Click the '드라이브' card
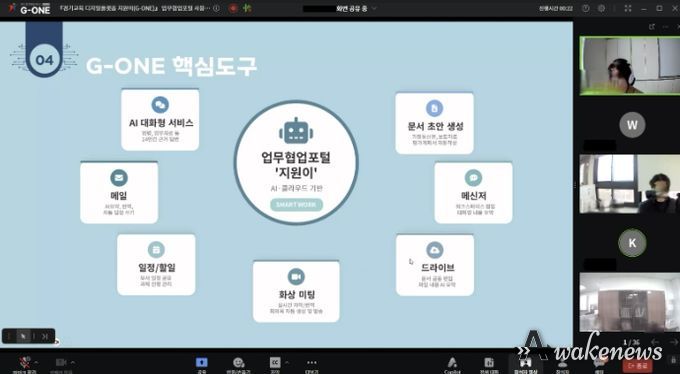The image size is (680, 374). (435, 265)
